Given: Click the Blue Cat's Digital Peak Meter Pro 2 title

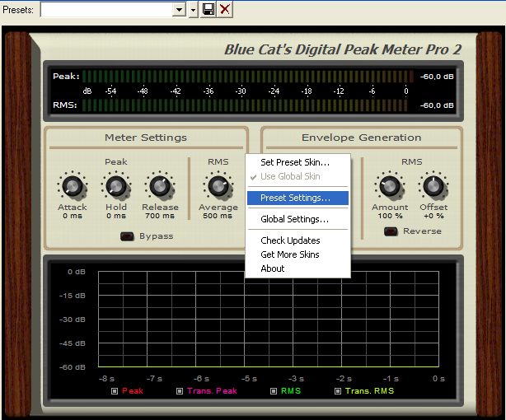Looking at the screenshot, I should (343, 49).
